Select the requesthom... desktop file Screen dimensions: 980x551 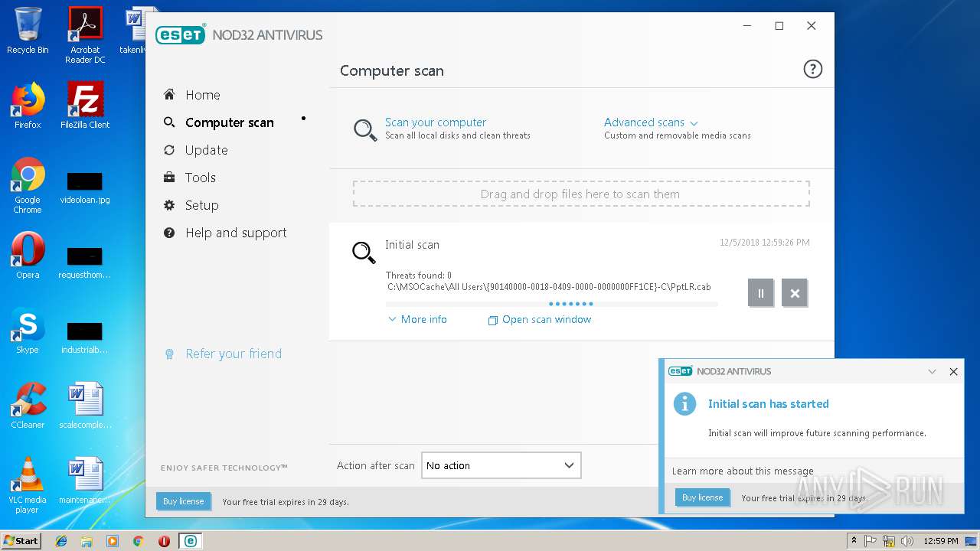tap(85, 263)
